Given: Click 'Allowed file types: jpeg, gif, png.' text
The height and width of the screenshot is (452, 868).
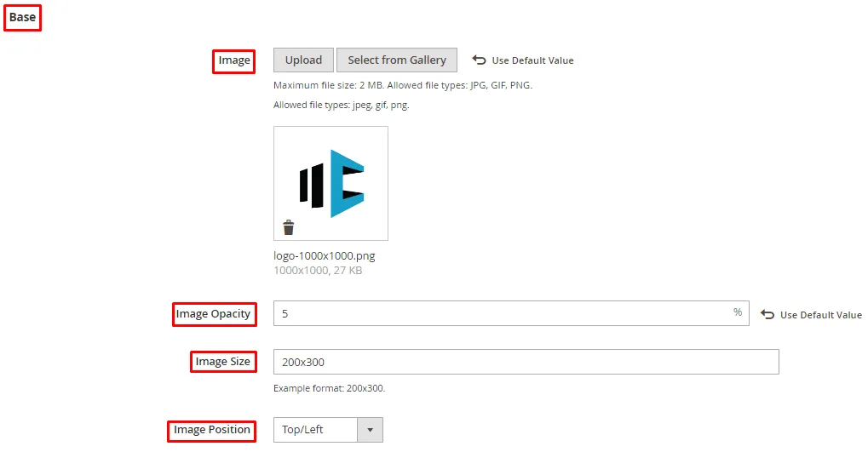Looking at the screenshot, I should [x=342, y=105].
